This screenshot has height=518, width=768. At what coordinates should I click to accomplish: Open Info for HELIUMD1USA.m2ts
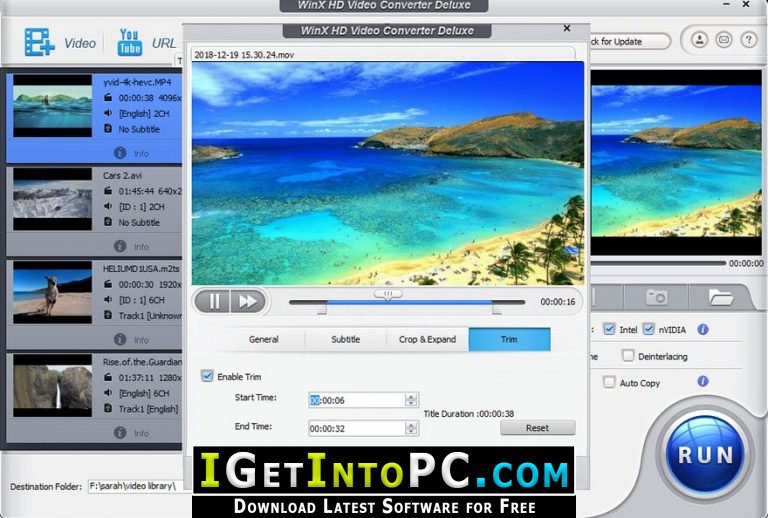(x=131, y=339)
